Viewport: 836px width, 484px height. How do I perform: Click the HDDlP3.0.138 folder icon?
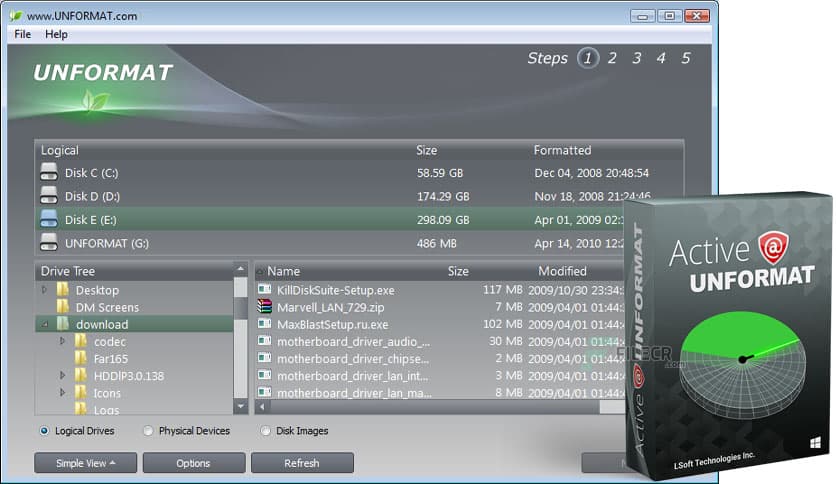point(81,375)
